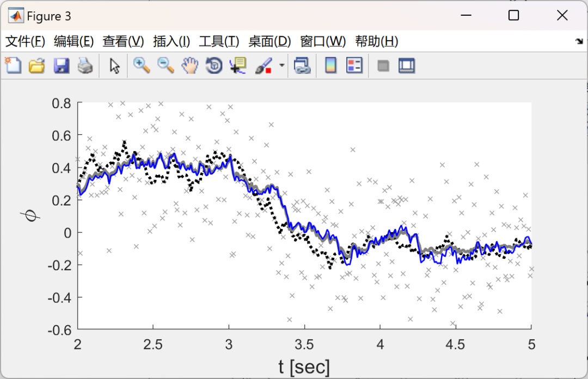This screenshot has width=588, height=379.
Task: Open the 工具(T) menu
Action: [219, 41]
